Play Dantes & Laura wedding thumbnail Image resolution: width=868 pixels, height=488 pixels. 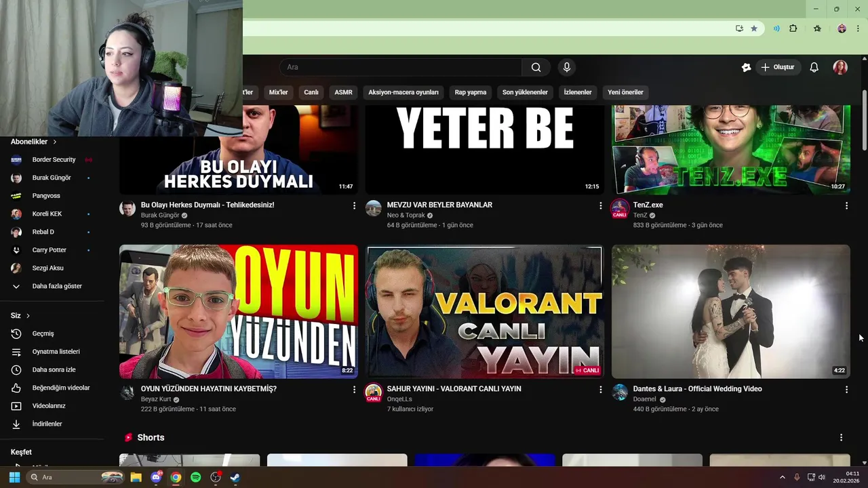(730, 312)
